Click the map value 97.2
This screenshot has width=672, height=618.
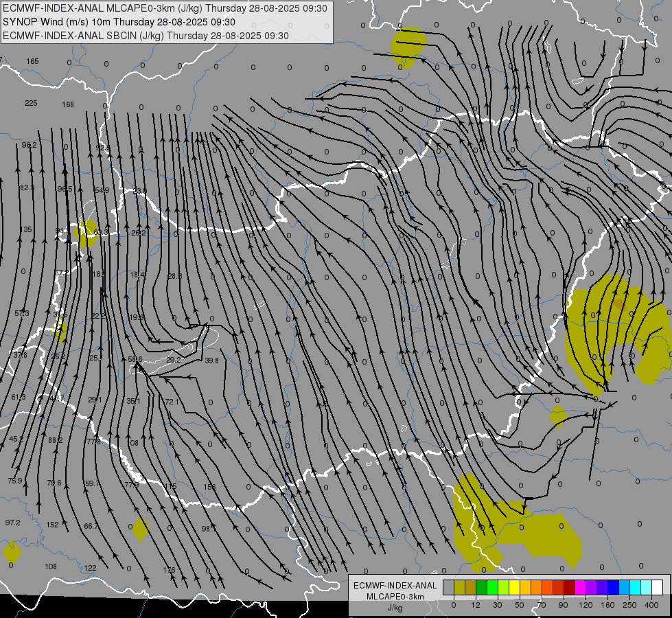(x=13, y=523)
